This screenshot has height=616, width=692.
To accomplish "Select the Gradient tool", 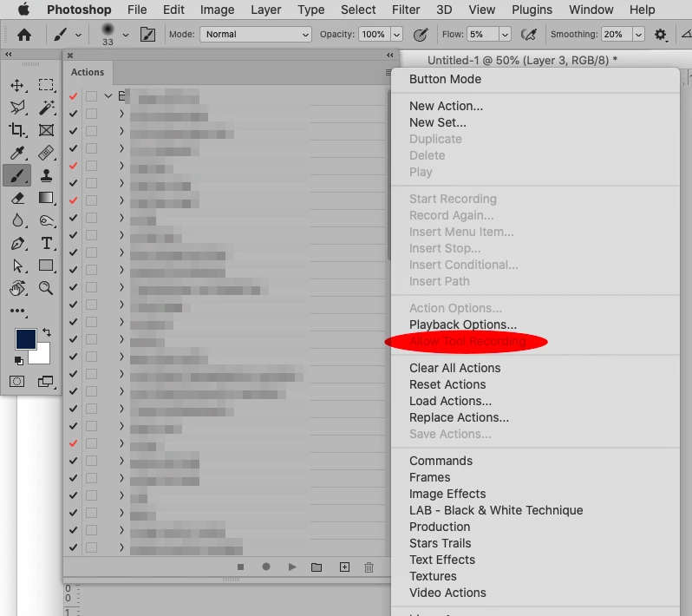I will pos(46,198).
